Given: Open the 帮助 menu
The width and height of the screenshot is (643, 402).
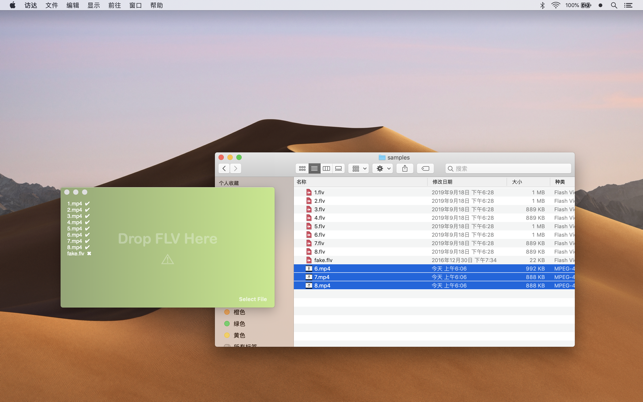Looking at the screenshot, I should pyautogui.click(x=157, y=5).
